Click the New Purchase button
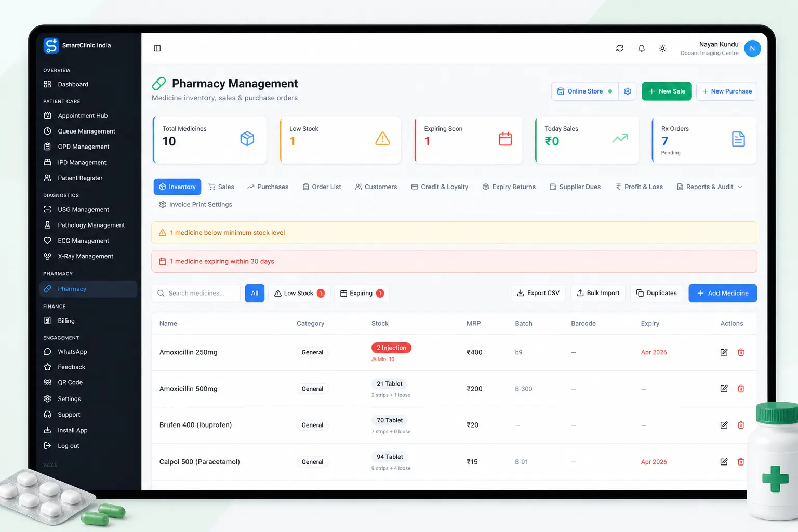 pos(727,91)
